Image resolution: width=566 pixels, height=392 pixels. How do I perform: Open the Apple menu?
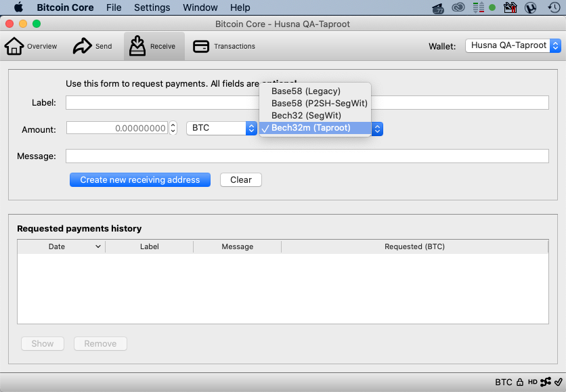(18, 7)
